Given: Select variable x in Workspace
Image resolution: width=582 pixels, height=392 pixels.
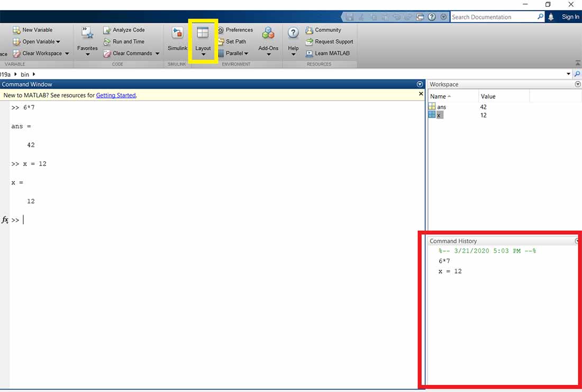Looking at the screenshot, I should point(439,115).
